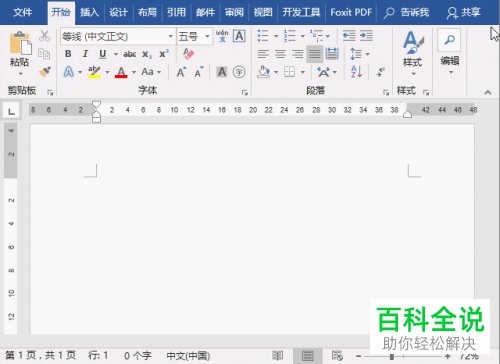Click the Cut scissors icon
The height and width of the screenshot is (364, 500).
point(44,36)
